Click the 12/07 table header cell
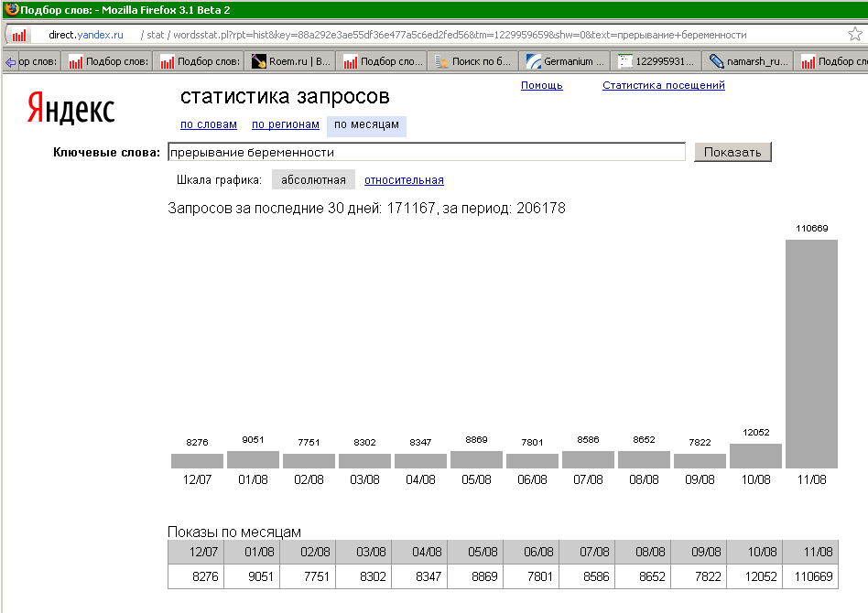This screenshot has height=613, width=868. pos(196,552)
